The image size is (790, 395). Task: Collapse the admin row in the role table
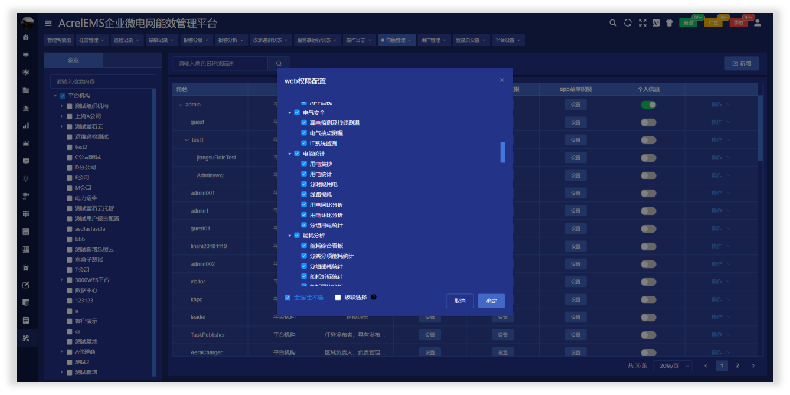tap(181, 105)
